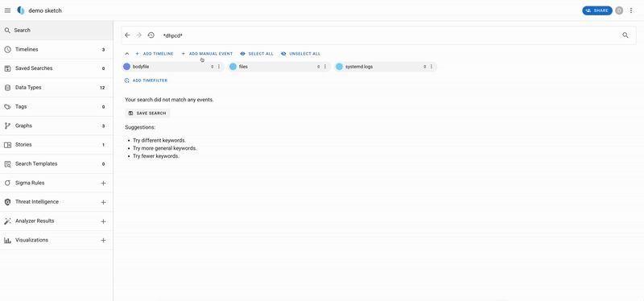Click the user avatar icon
The width and height of the screenshot is (644, 301).
tap(619, 10)
